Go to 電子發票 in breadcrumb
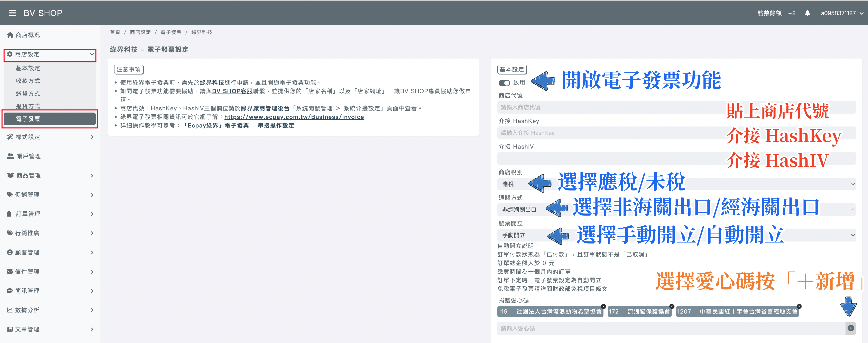Image resolution: width=868 pixels, height=343 pixels. [171, 32]
